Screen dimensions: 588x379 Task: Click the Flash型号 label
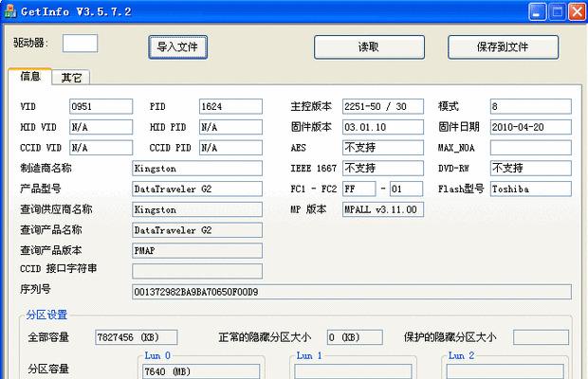(x=461, y=189)
